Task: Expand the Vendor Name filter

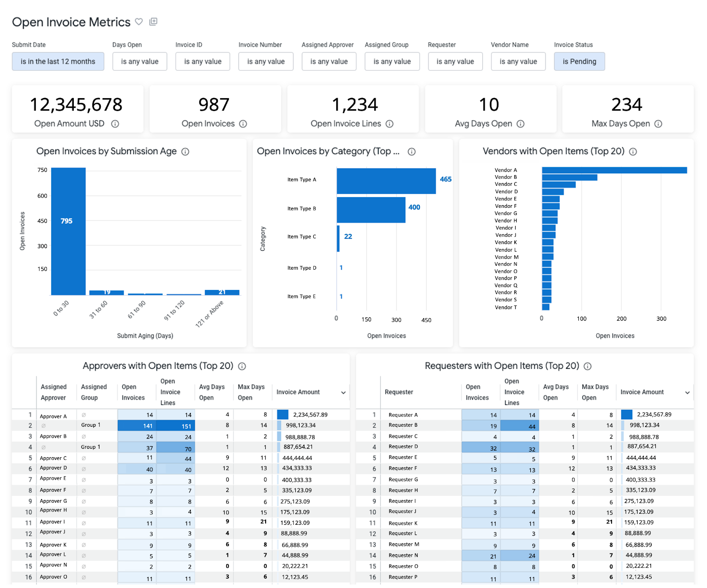Action: click(x=518, y=61)
